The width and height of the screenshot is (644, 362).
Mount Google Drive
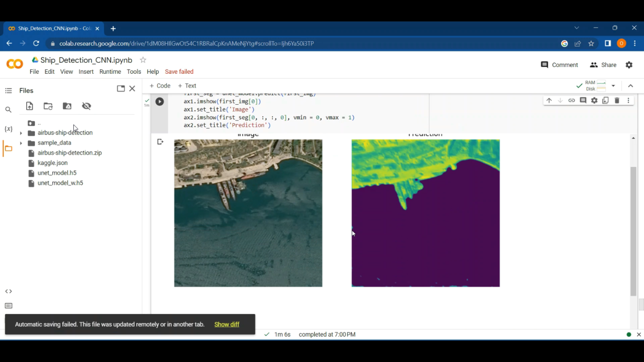click(67, 106)
